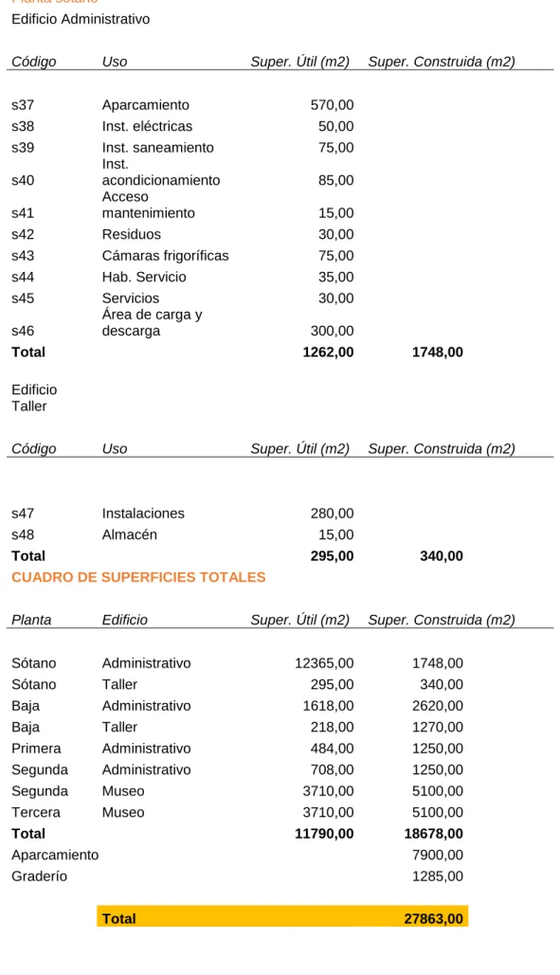The width and height of the screenshot is (560, 975).
Task: Select the Cámaras frigoríficas row text
Action: click(x=165, y=256)
